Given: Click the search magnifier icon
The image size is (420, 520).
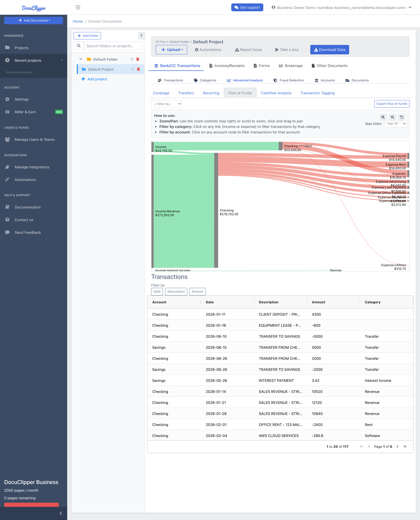Looking at the screenshot, I should pyautogui.click(x=79, y=46).
